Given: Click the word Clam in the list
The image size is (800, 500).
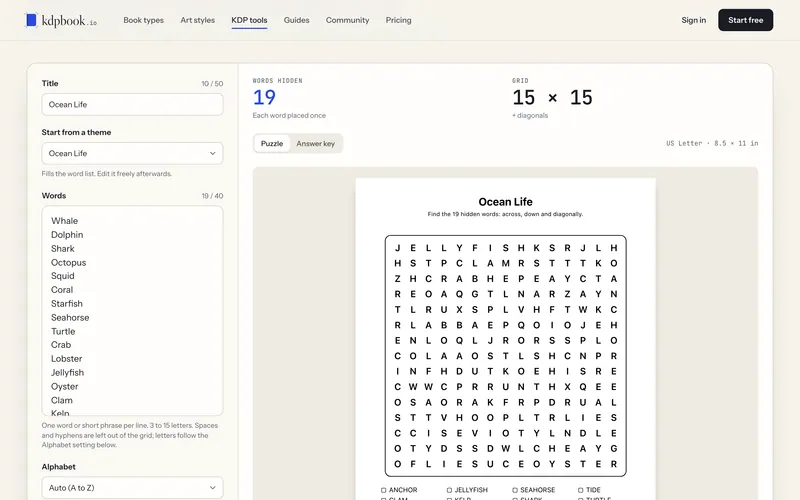Looking at the screenshot, I should point(62,400).
